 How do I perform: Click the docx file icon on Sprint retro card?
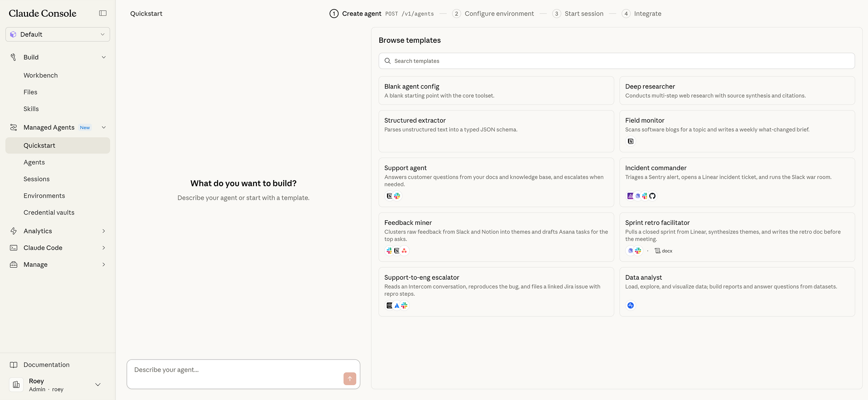pyautogui.click(x=657, y=251)
